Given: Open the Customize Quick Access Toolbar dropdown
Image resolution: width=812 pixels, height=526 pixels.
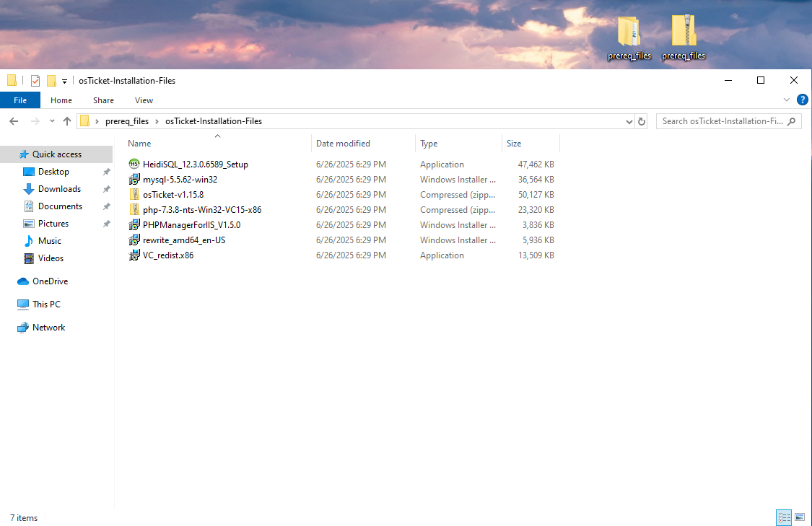Looking at the screenshot, I should (x=64, y=82).
